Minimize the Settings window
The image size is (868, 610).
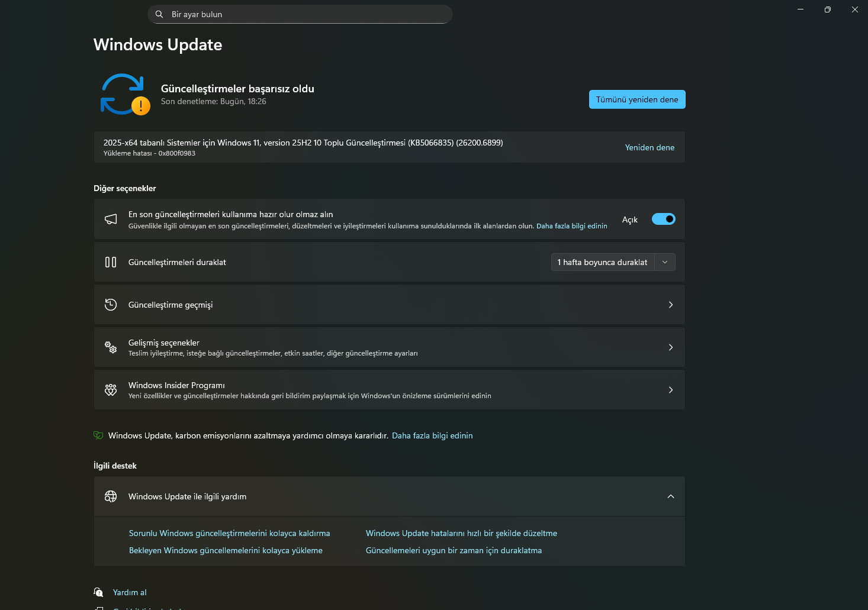(801, 9)
